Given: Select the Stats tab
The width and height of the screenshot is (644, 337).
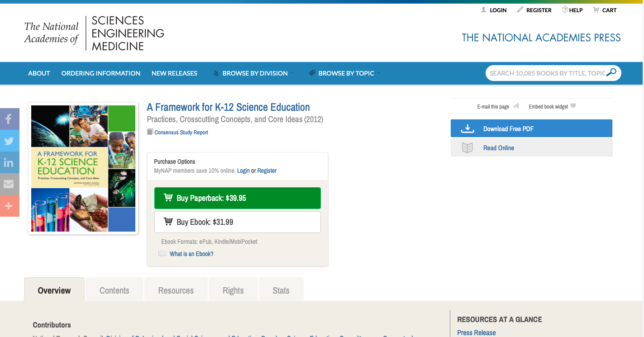Looking at the screenshot, I should pyautogui.click(x=281, y=290).
